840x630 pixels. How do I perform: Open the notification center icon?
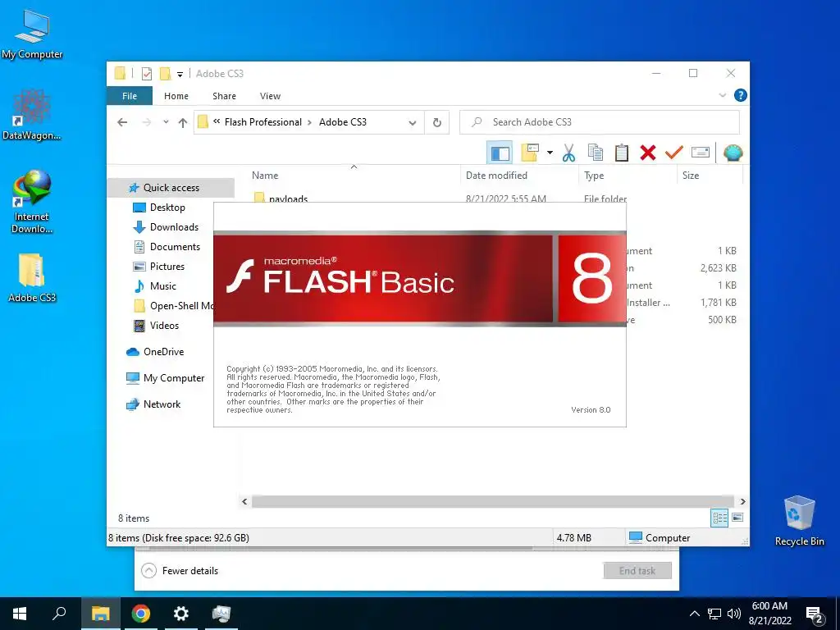(x=815, y=614)
